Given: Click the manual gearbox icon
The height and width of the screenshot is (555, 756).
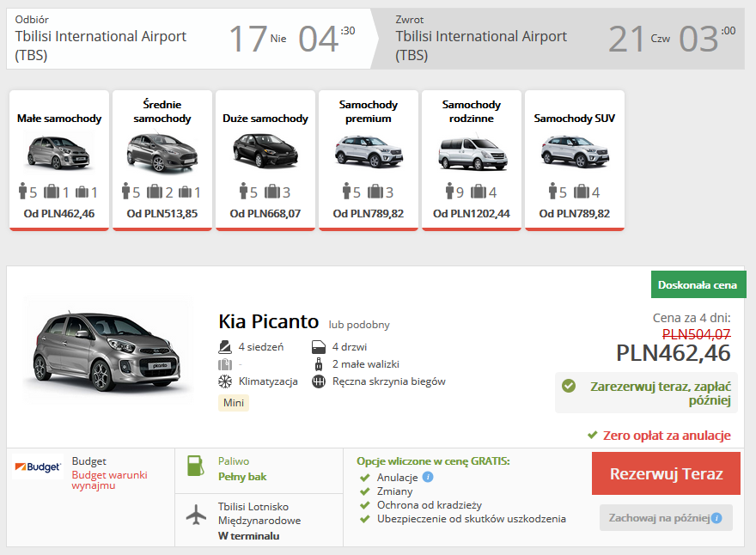Looking at the screenshot, I should [x=319, y=382].
